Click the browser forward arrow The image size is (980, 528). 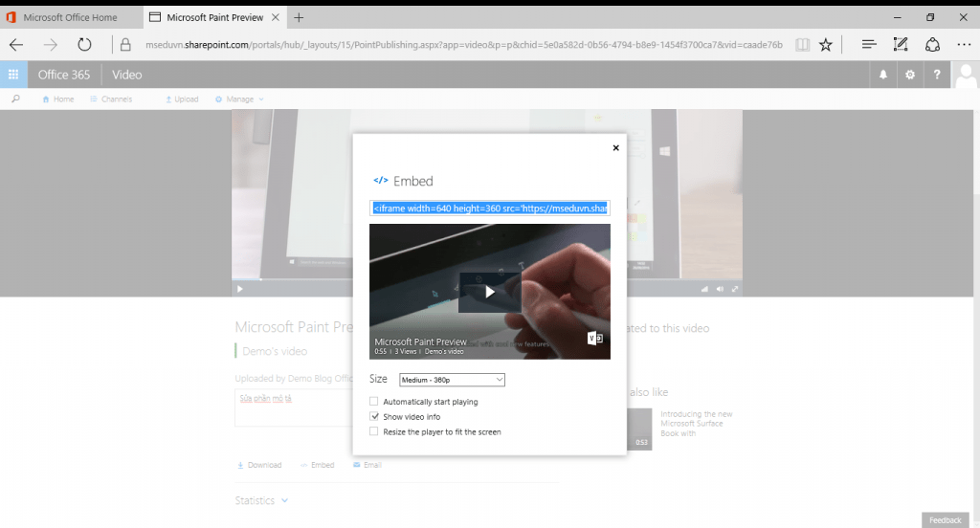click(50, 44)
